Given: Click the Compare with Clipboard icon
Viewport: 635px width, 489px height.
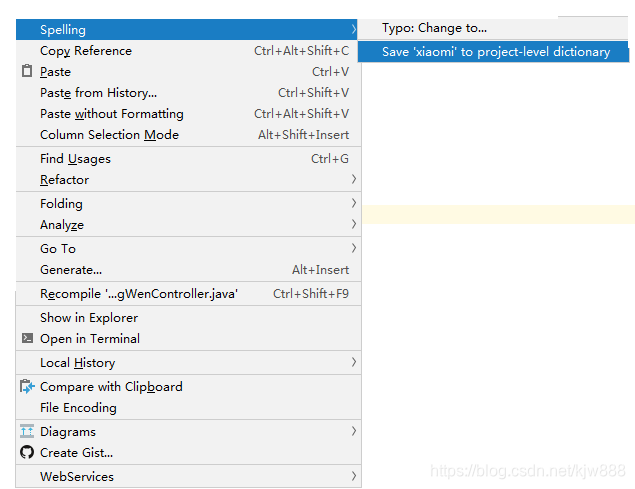Looking at the screenshot, I should (x=27, y=387).
